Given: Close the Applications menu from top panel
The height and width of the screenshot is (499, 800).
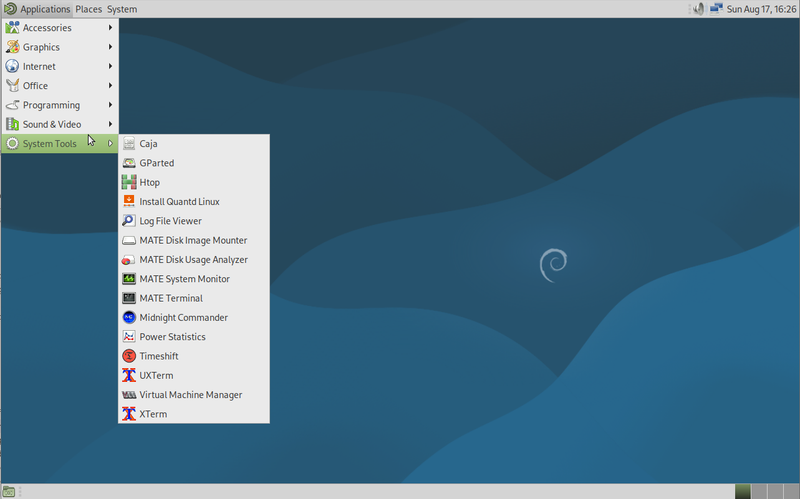Looking at the screenshot, I should [x=37, y=9].
